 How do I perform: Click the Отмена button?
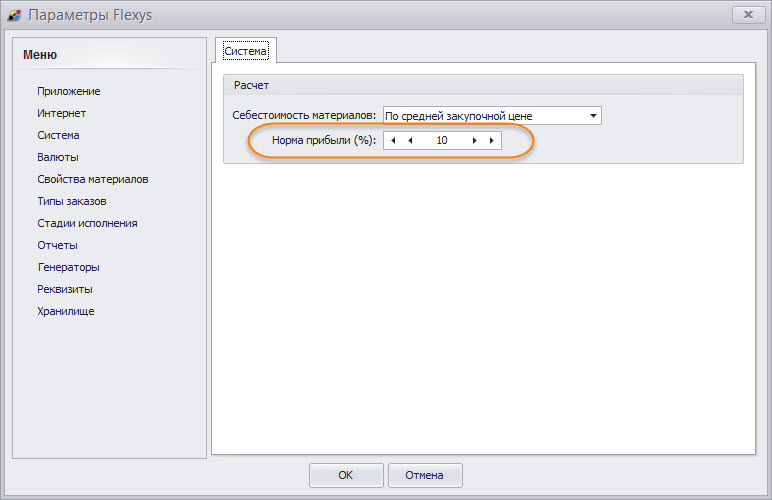[425, 475]
